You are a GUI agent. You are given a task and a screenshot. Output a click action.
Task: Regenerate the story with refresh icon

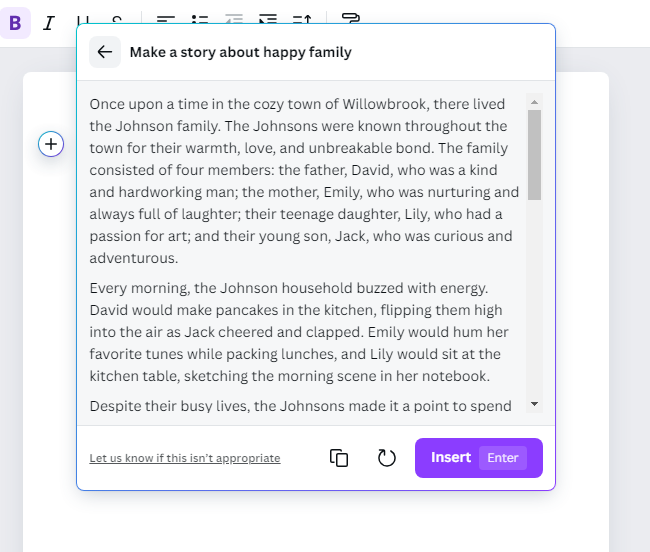387,458
